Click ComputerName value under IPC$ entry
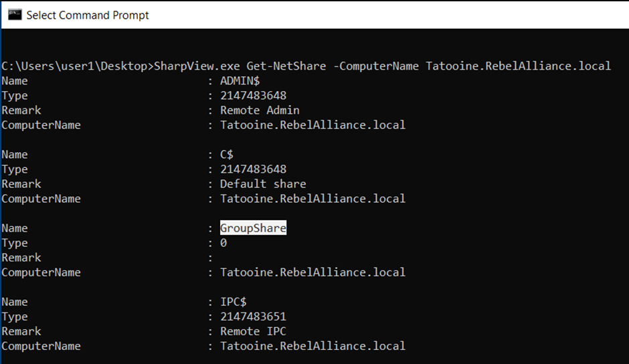629x364 pixels. pos(312,346)
